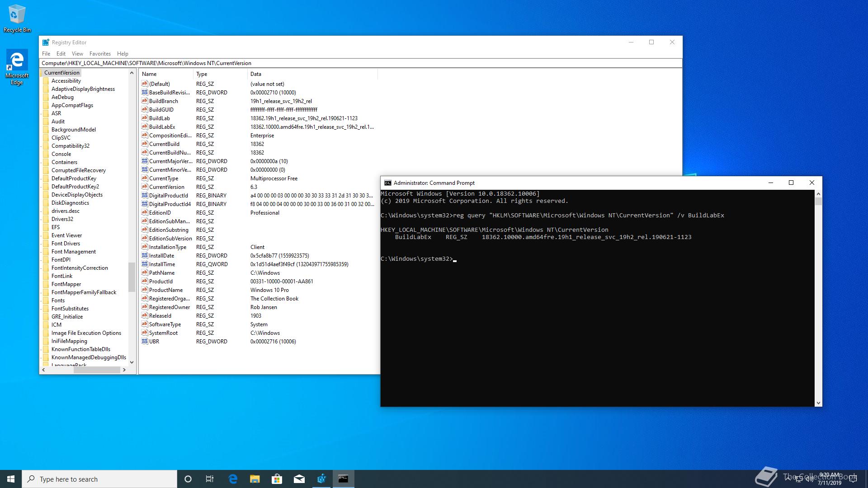Click the Console folder icon in tree
Screen dimensions: 868x488
click(x=46, y=154)
